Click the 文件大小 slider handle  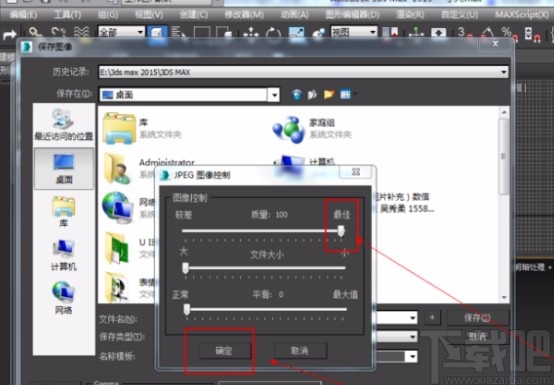click(185, 268)
